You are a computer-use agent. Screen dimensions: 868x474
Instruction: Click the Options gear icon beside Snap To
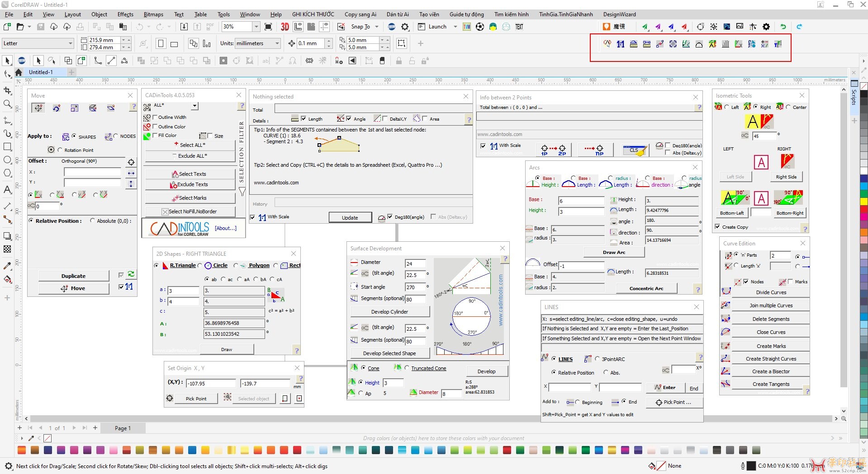(405, 27)
